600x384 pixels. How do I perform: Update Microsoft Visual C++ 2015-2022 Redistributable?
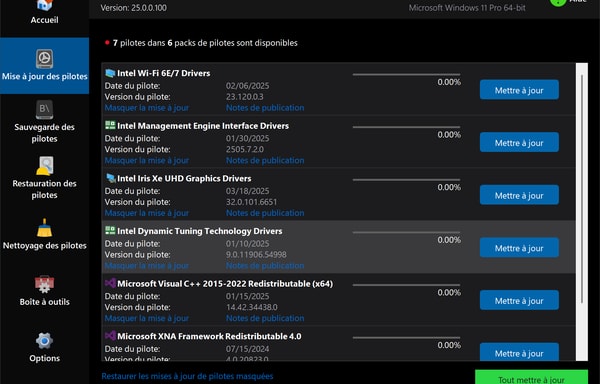coord(519,300)
